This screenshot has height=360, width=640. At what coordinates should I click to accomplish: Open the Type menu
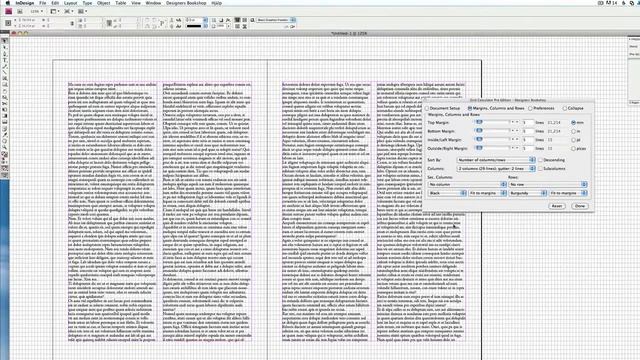coord(87,3)
